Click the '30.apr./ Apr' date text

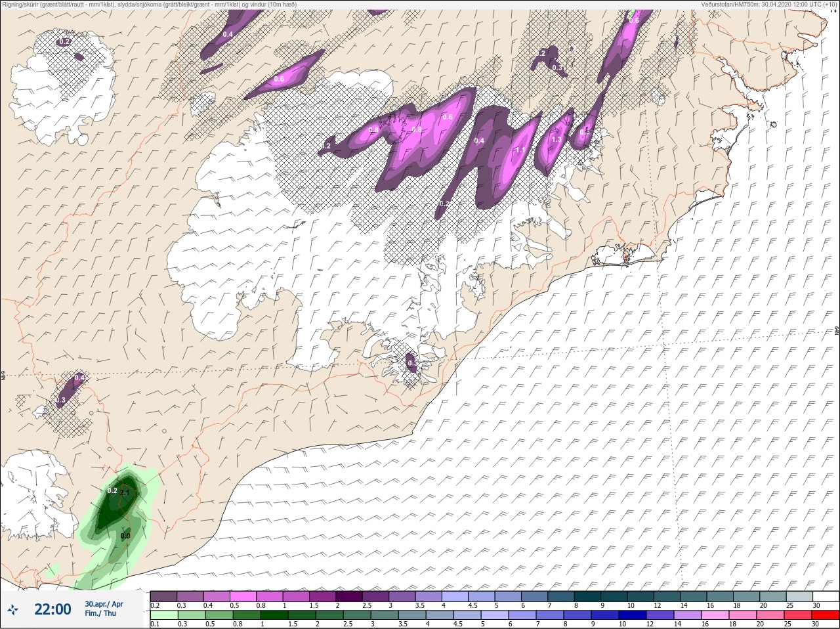104,604
